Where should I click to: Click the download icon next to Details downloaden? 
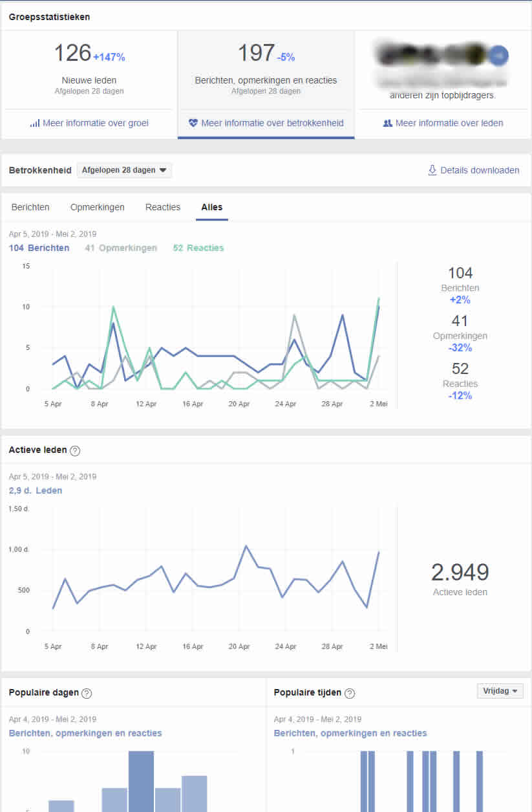pyautogui.click(x=432, y=170)
